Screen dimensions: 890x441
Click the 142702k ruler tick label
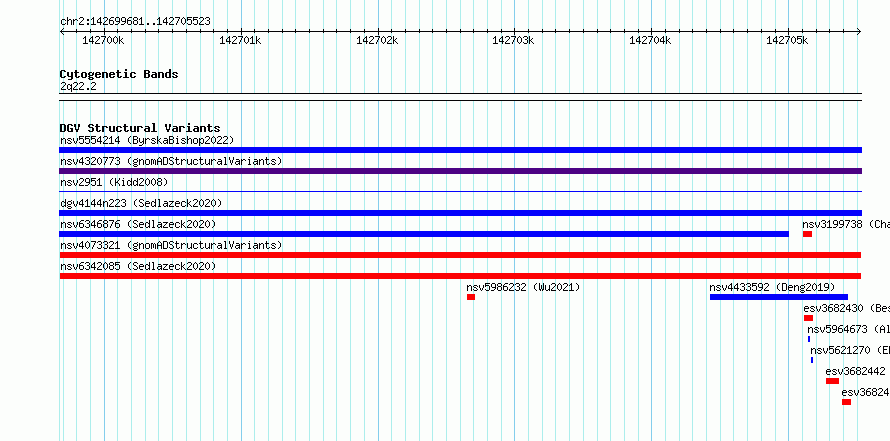(377, 40)
